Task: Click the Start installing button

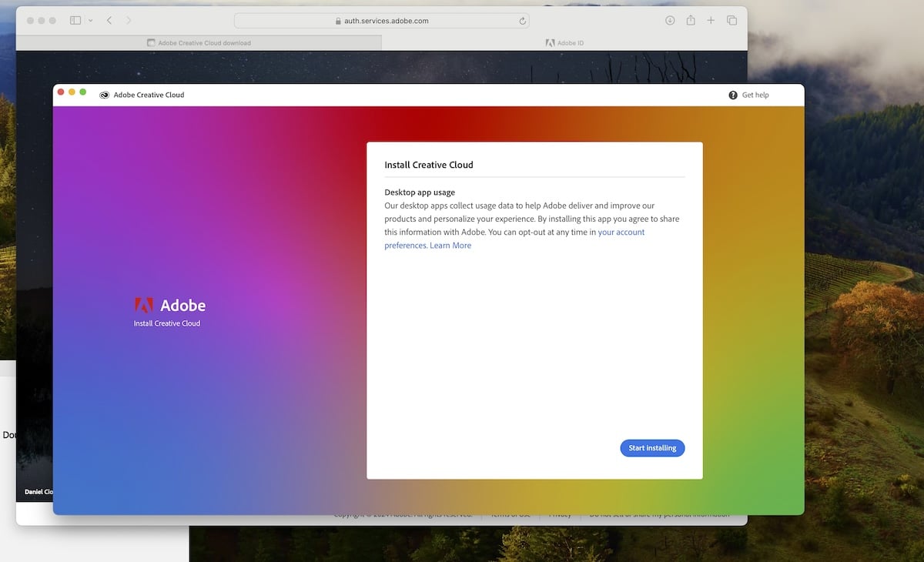Action: 652,447
